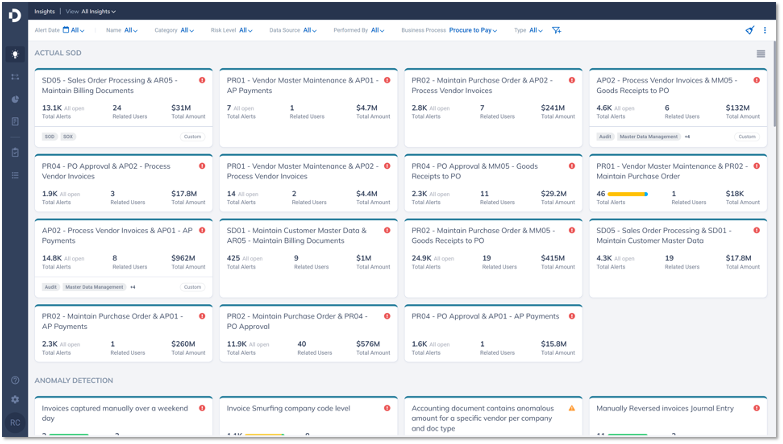Open the second sidebar icon below lightbulb

click(15, 77)
